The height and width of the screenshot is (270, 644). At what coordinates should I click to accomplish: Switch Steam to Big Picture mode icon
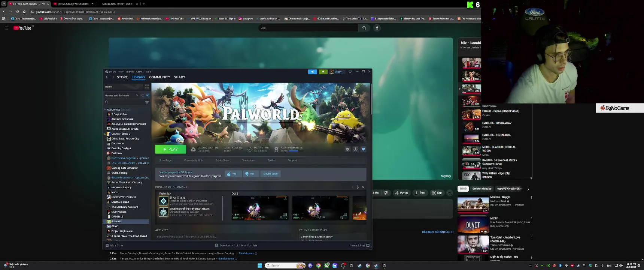pos(350,72)
